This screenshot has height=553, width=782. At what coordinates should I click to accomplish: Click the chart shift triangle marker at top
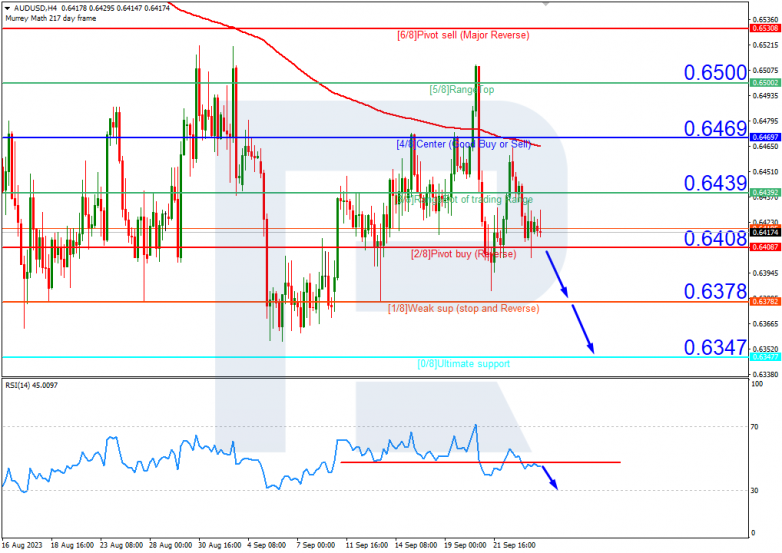[x=545, y=3]
